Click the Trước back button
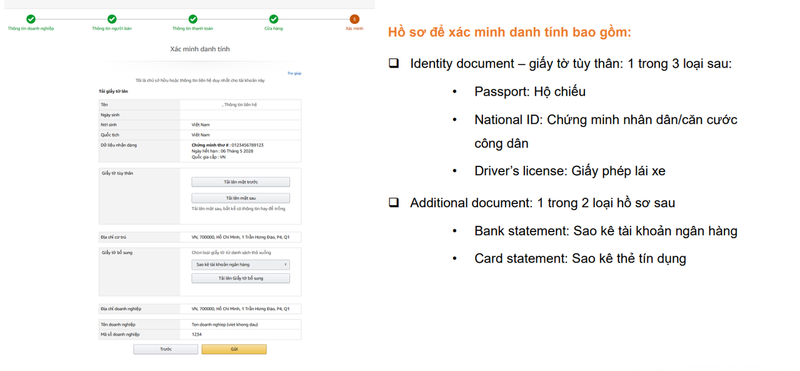Image resolution: width=800 pixels, height=371 pixels. point(165,349)
